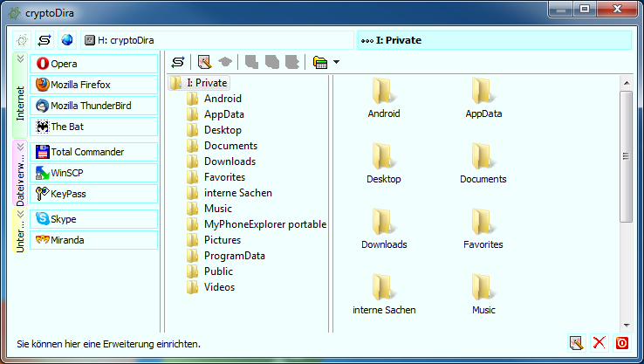Start Skype
Viewport: 644px width, 364px height.
pos(93,219)
